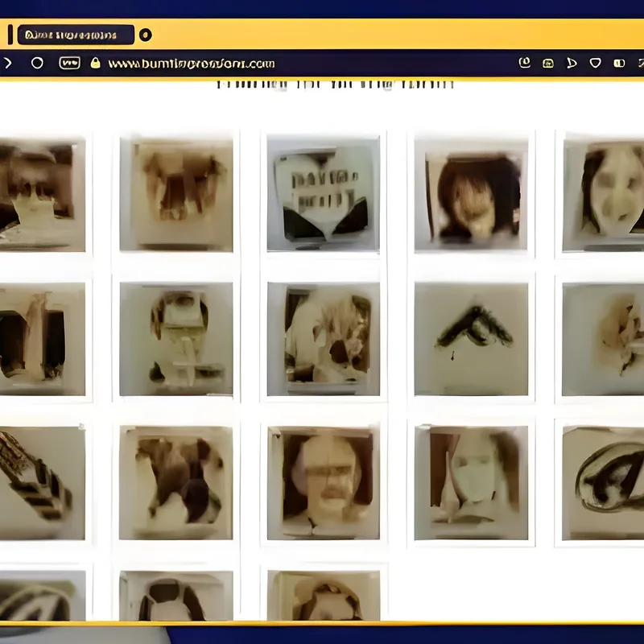
Task: Click the address bar URL ending in .com
Action: tap(192, 64)
